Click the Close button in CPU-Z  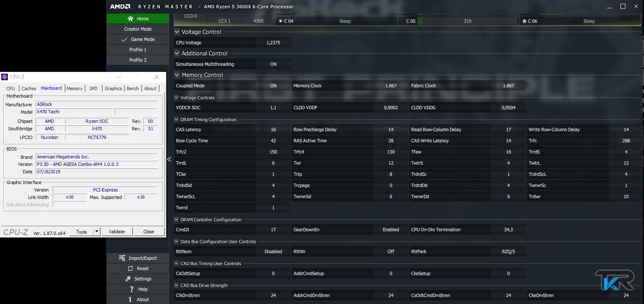click(x=149, y=232)
